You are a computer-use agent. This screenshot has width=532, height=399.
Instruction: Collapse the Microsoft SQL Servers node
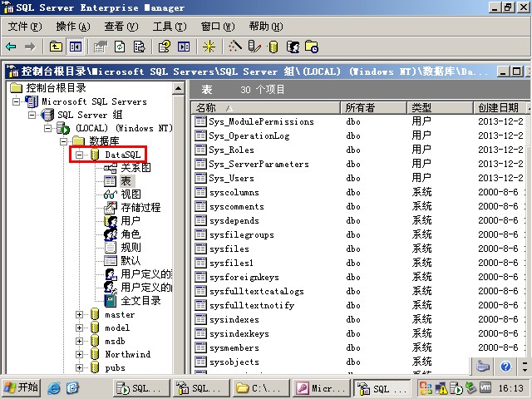(x=16, y=101)
